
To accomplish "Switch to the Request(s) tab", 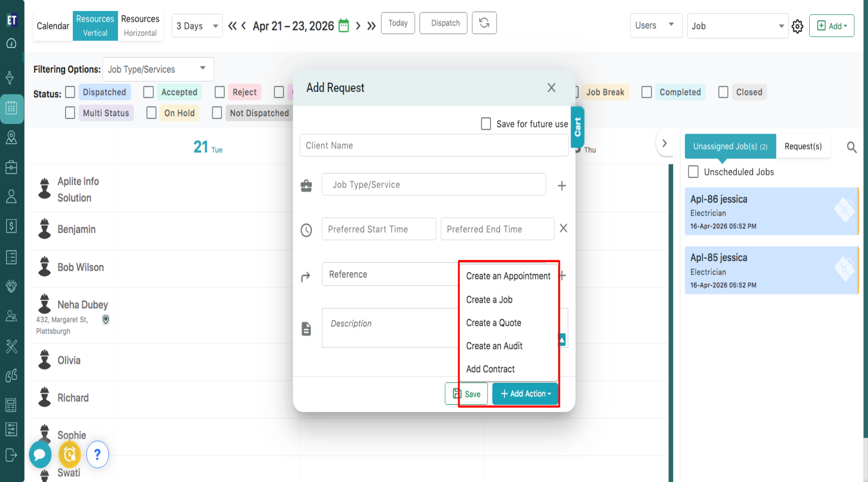I will point(803,147).
